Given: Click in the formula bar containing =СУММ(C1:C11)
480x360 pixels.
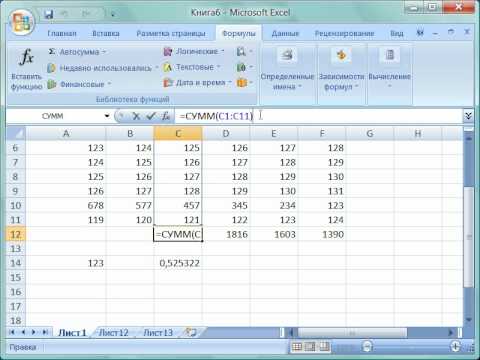Looking at the screenshot, I should click(318, 116).
